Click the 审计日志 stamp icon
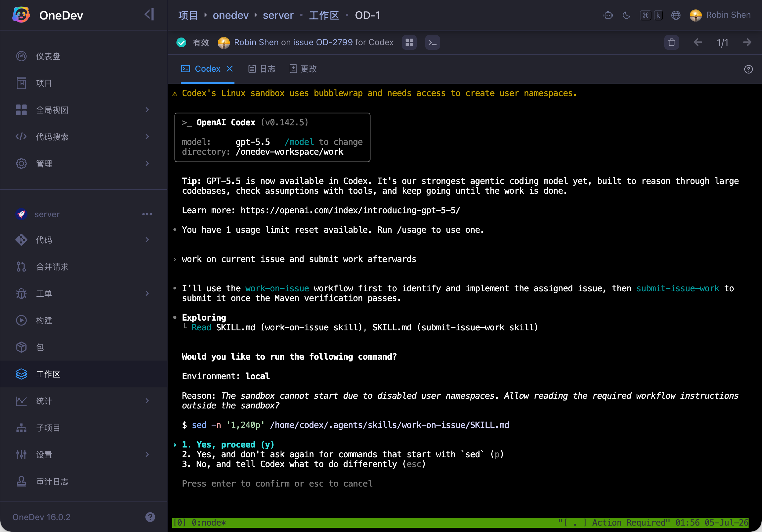The width and height of the screenshot is (762, 532). pyautogui.click(x=21, y=482)
